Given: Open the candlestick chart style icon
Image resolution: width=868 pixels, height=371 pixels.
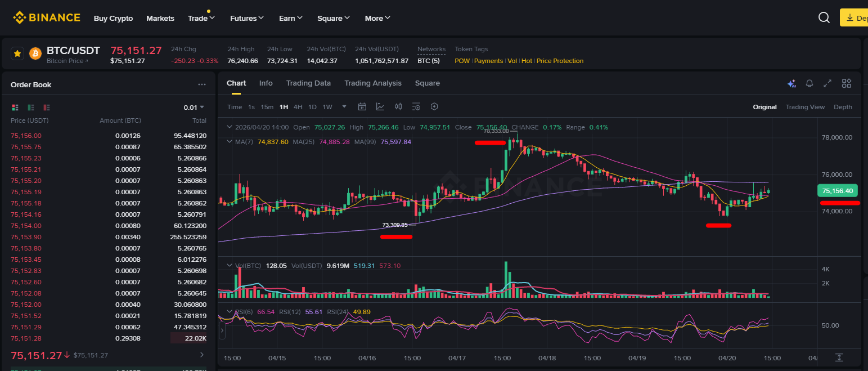Looking at the screenshot, I should 398,107.
